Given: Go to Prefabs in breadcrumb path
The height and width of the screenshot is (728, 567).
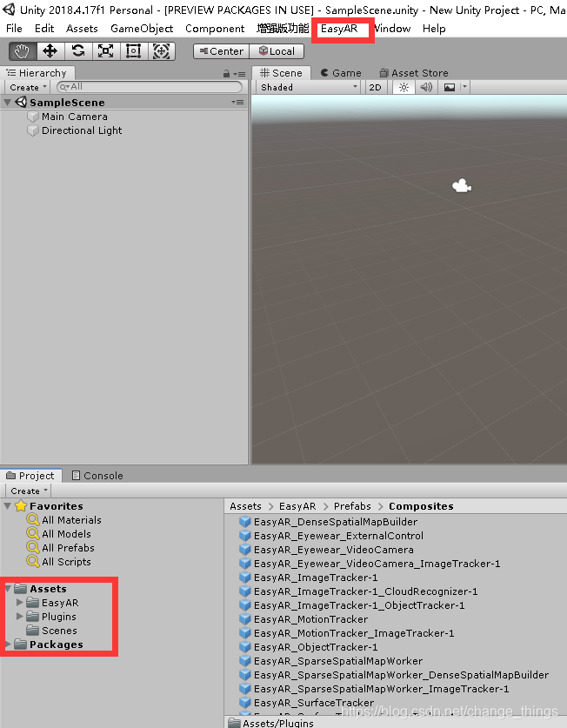Looking at the screenshot, I should 352,506.
